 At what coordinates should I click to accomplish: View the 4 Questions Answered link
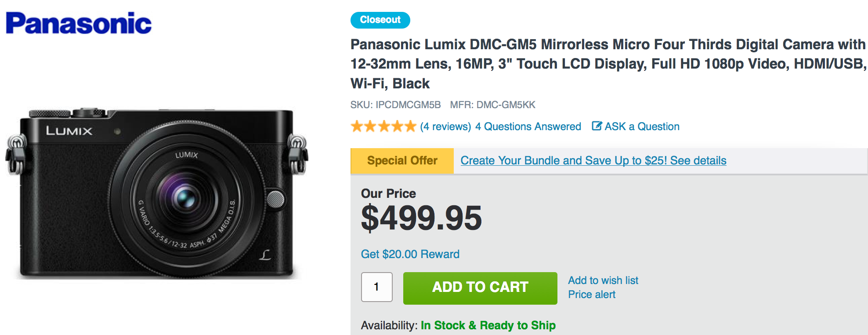click(x=528, y=127)
